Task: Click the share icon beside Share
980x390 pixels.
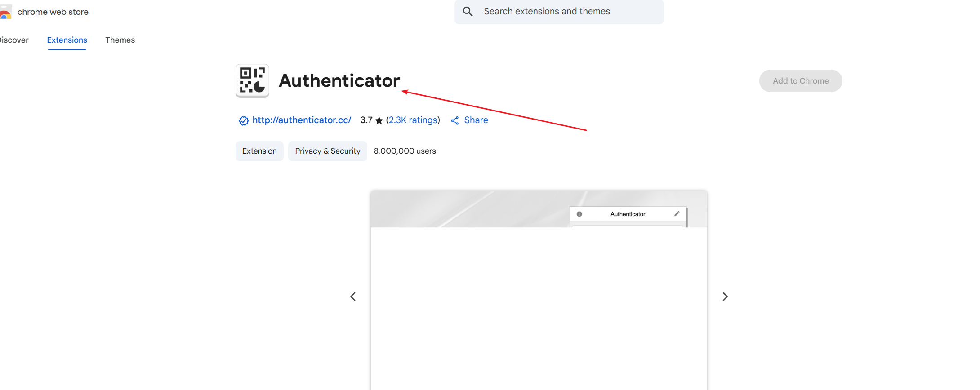Action: click(x=455, y=120)
